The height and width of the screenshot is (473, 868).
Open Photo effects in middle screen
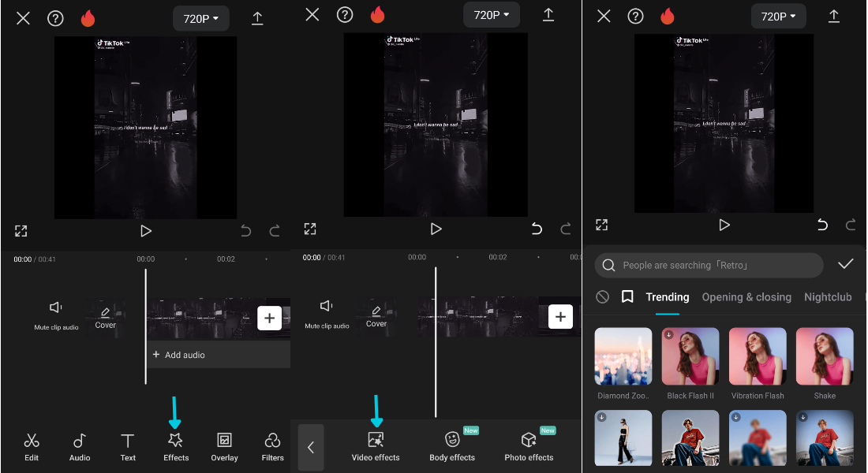[x=529, y=446]
